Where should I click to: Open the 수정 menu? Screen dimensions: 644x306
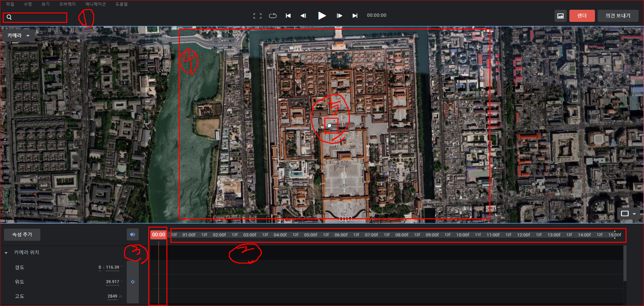click(28, 4)
